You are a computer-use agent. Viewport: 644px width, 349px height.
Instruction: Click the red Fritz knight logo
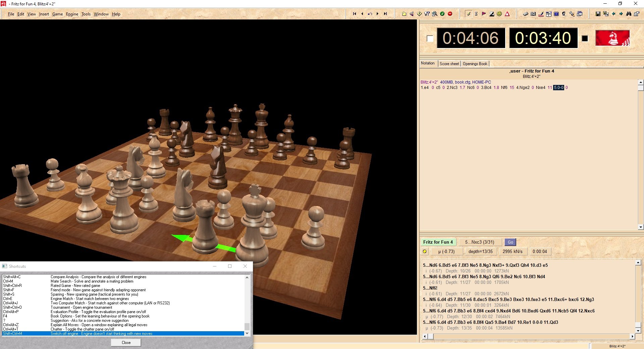click(612, 38)
